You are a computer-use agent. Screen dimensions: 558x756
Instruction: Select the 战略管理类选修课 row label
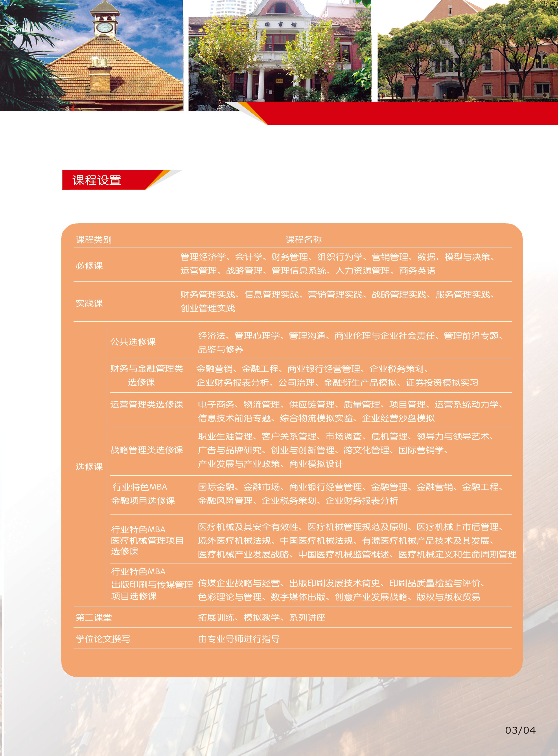[x=147, y=450]
